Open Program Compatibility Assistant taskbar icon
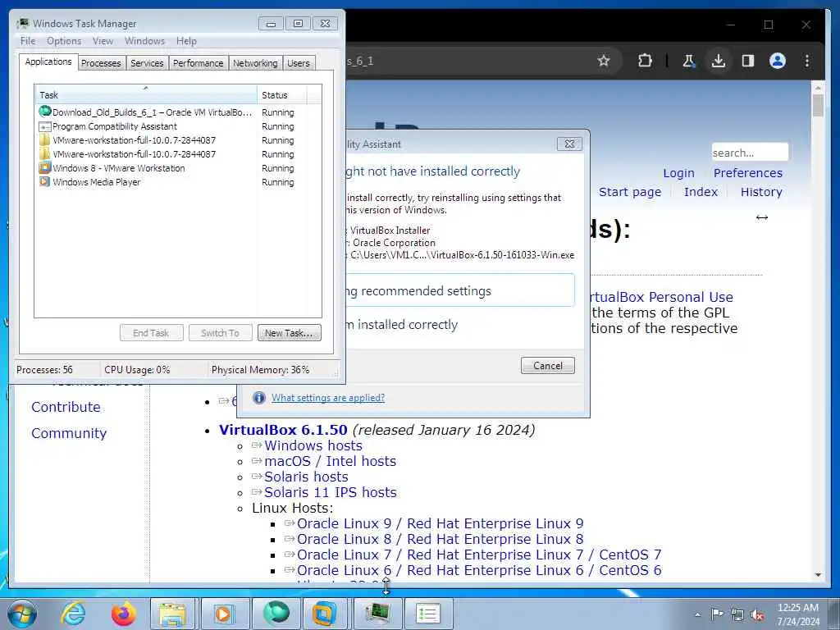The height and width of the screenshot is (630, 840). click(428, 614)
